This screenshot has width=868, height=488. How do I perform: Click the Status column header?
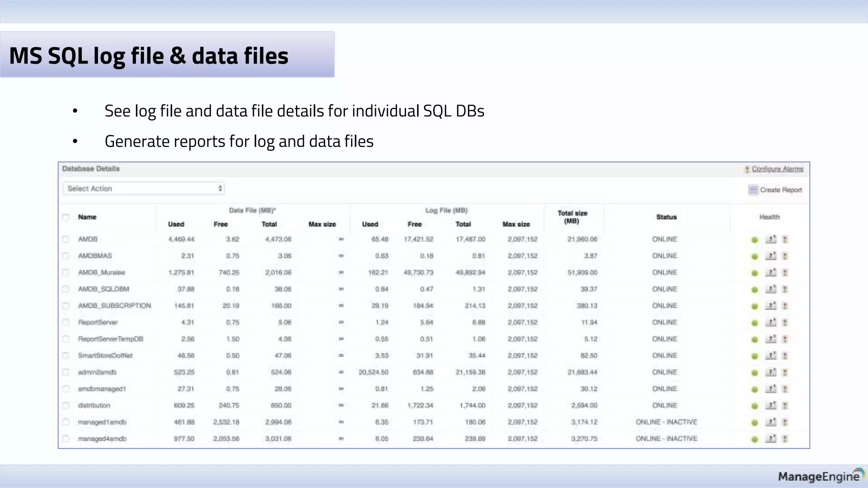666,217
